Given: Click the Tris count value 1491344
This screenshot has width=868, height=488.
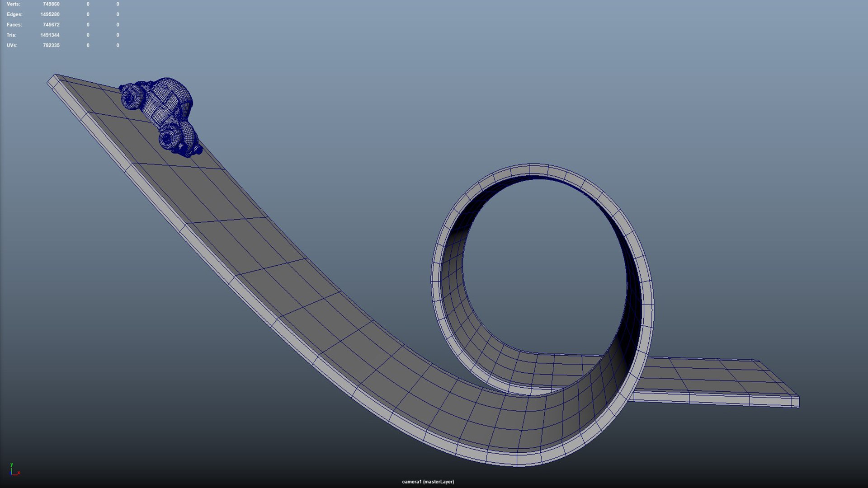Looking at the screenshot, I should tap(50, 35).
